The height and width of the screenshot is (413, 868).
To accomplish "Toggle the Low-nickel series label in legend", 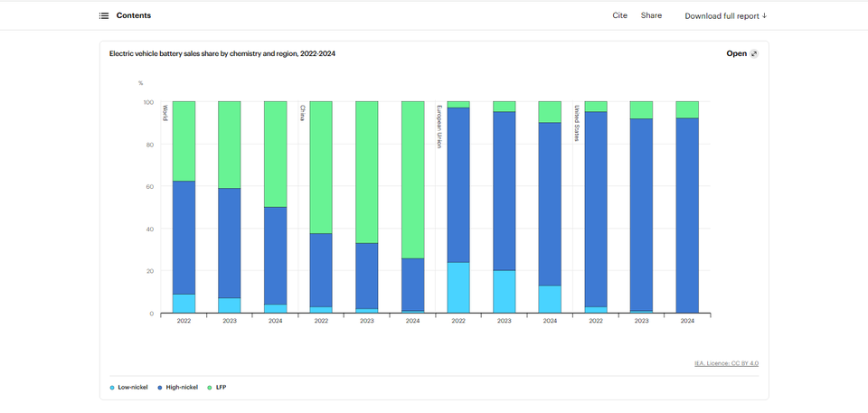I will point(132,387).
